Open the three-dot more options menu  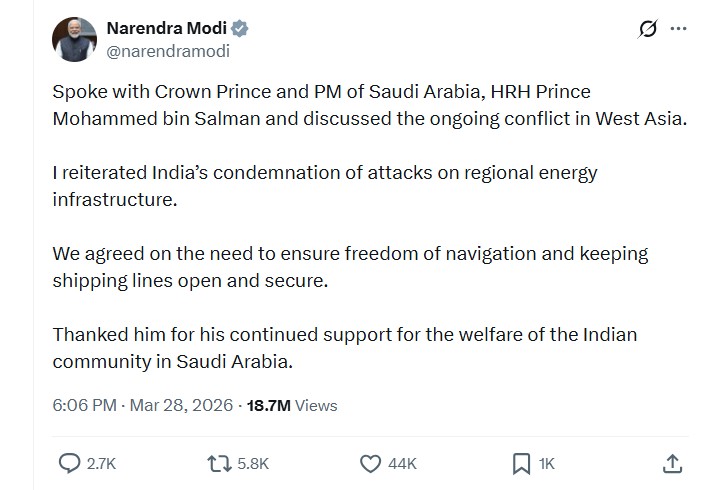tap(679, 29)
